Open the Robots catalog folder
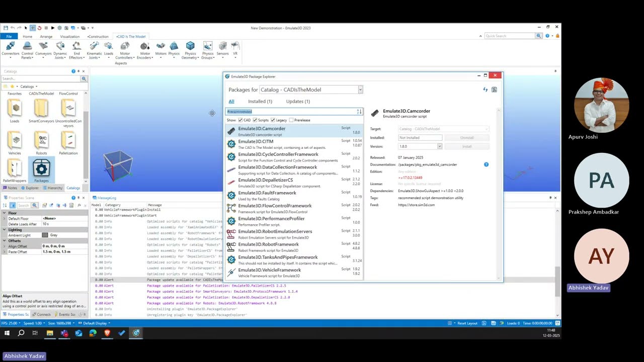 pyautogui.click(x=41, y=143)
